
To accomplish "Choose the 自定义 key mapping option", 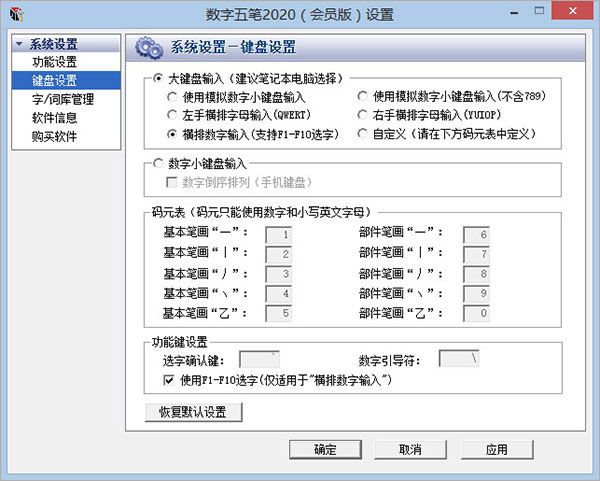I will click(x=362, y=134).
